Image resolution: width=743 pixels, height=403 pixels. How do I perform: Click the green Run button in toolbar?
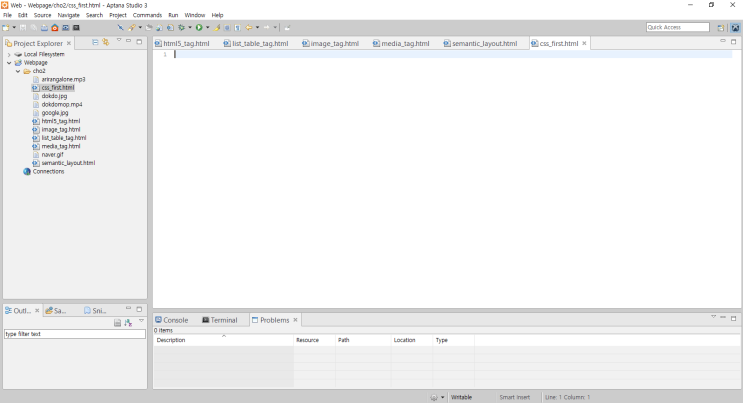[198, 27]
